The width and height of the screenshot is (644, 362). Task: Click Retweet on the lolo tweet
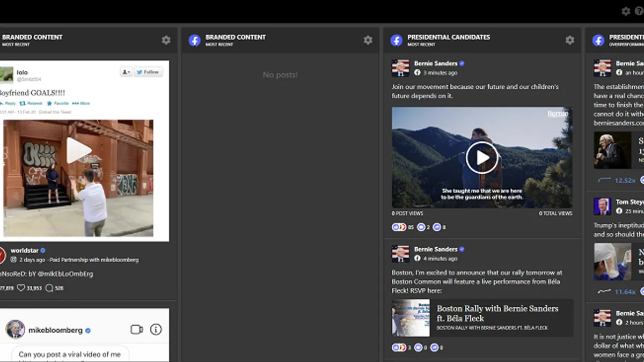pos(31,103)
